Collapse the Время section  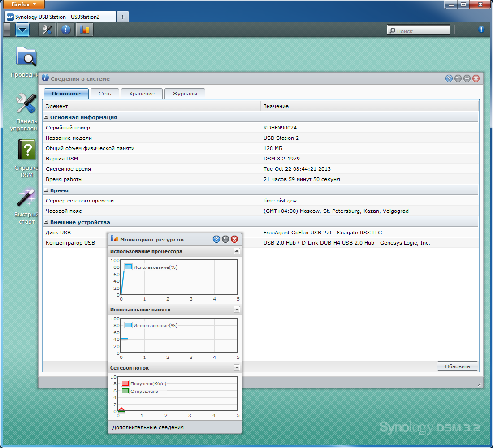point(46,190)
